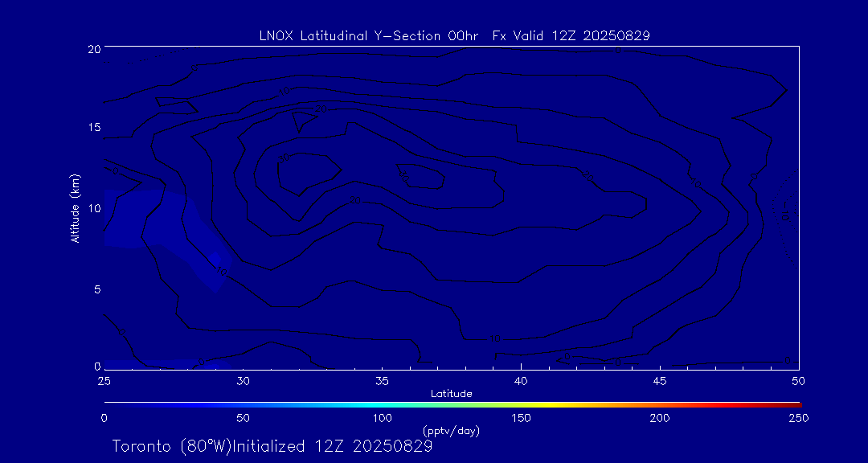Select the '5' tick on the altitude axis
Screen dimensions: 868x463
pos(97,289)
